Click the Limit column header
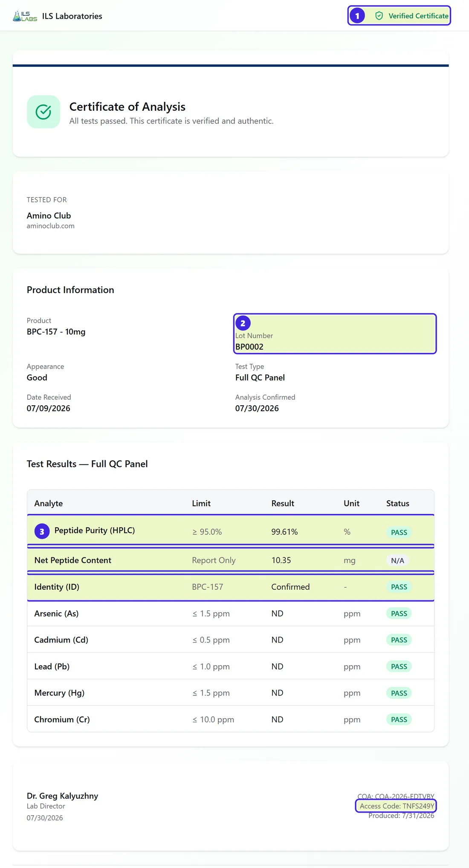The image size is (469, 868). click(x=201, y=503)
